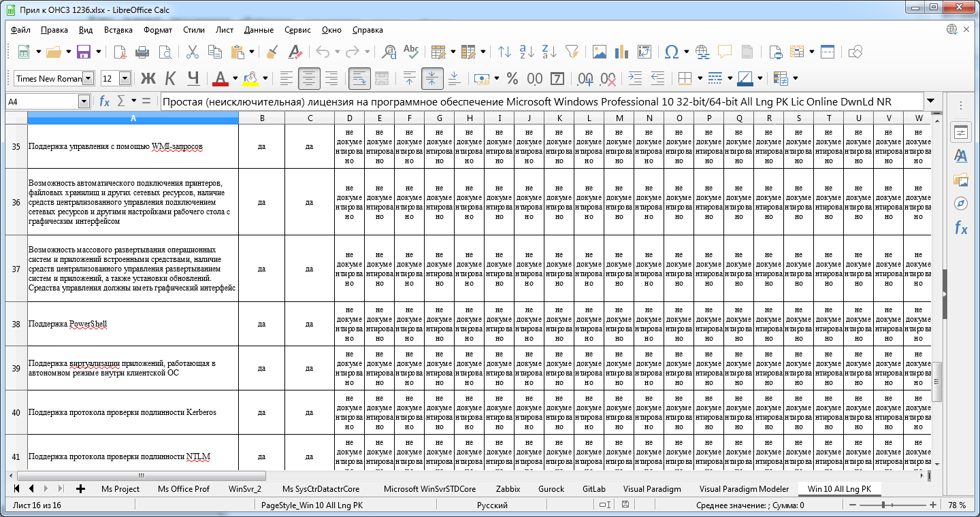
Task: Jump to the first sheet tab
Action: tap(16, 489)
